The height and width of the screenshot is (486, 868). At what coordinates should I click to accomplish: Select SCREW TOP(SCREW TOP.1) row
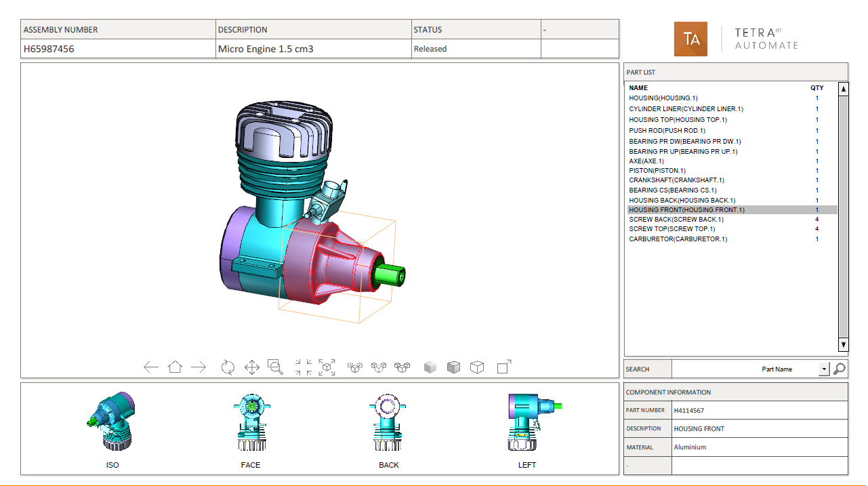732,229
